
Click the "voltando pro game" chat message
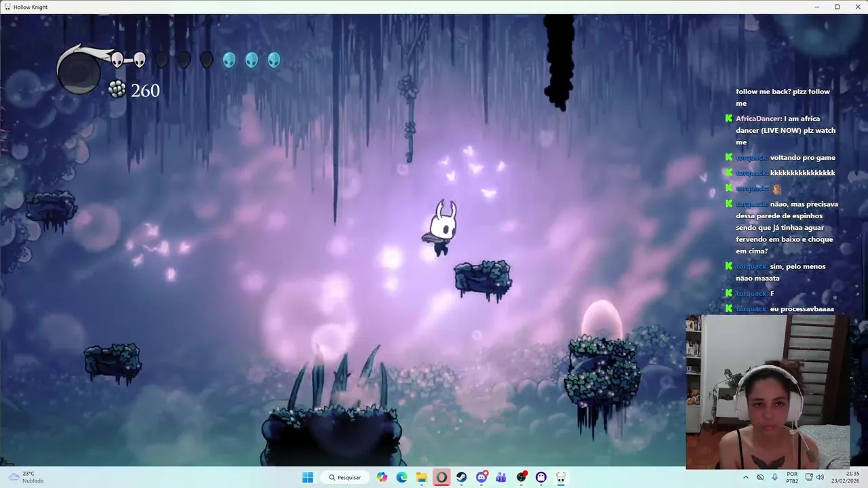[x=802, y=158]
